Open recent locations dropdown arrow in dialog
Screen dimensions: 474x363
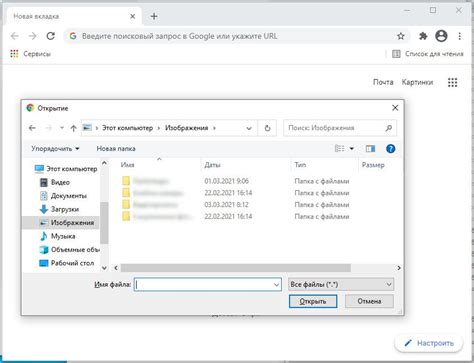pyautogui.click(x=62, y=128)
